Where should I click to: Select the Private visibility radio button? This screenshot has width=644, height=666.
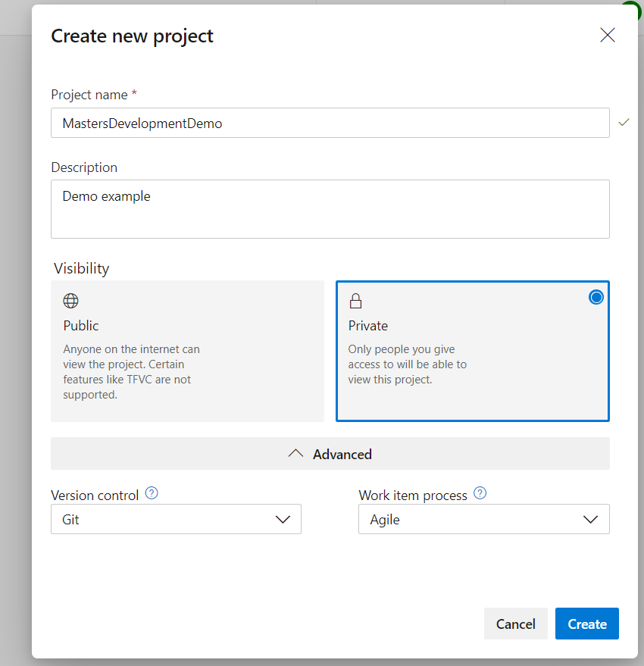596,297
